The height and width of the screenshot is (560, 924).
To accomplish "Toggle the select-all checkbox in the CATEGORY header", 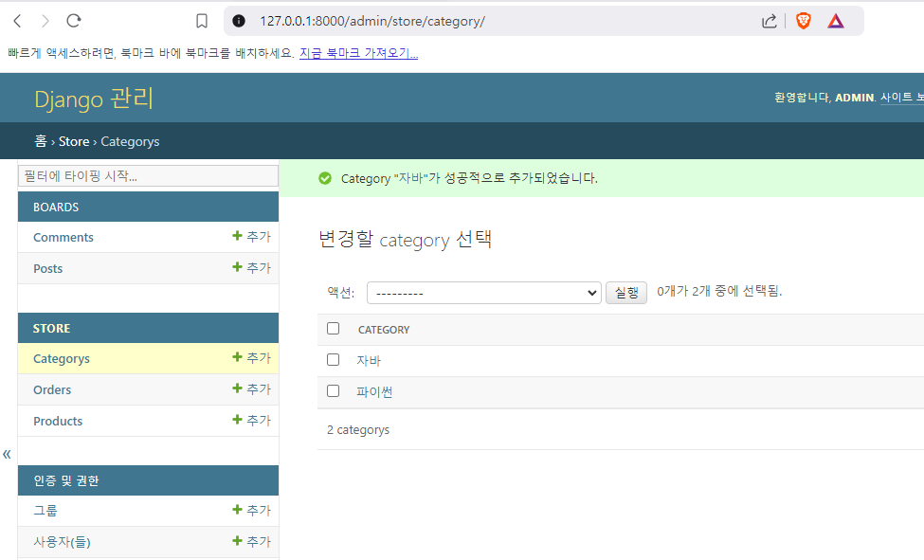I will coord(333,329).
